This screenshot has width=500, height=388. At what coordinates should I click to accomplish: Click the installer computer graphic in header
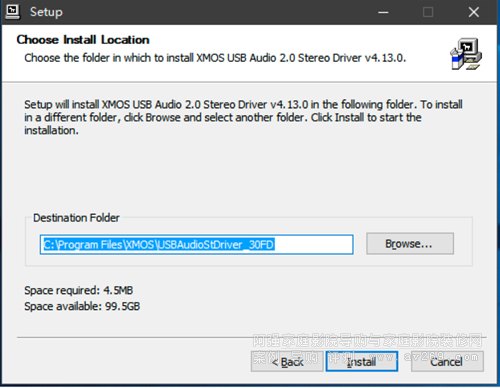pos(466,54)
